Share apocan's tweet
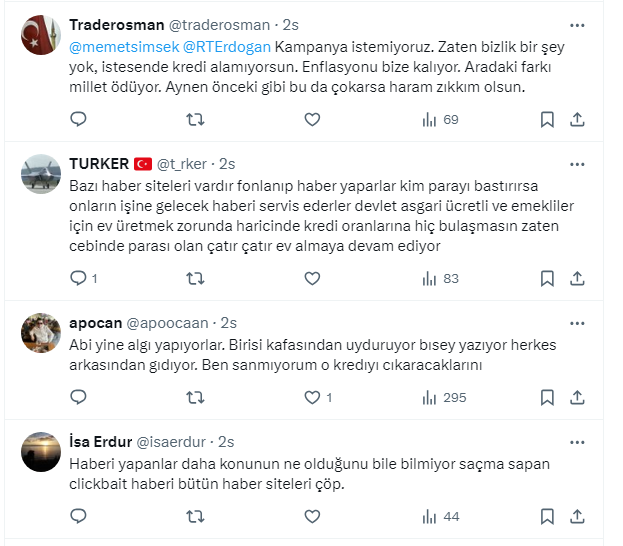 tap(577, 397)
